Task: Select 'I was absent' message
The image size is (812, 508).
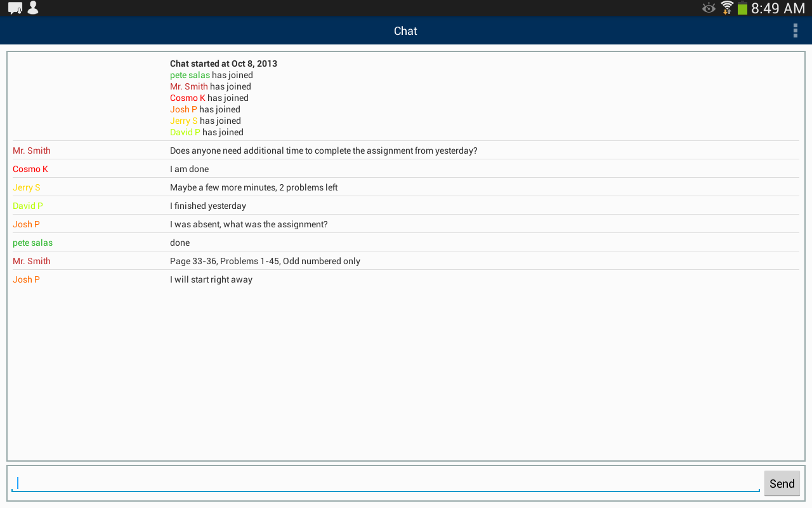Action: point(249,224)
